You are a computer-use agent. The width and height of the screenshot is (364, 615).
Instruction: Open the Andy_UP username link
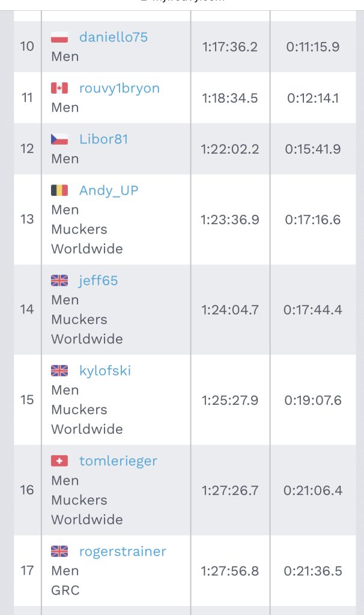pyautogui.click(x=109, y=190)
